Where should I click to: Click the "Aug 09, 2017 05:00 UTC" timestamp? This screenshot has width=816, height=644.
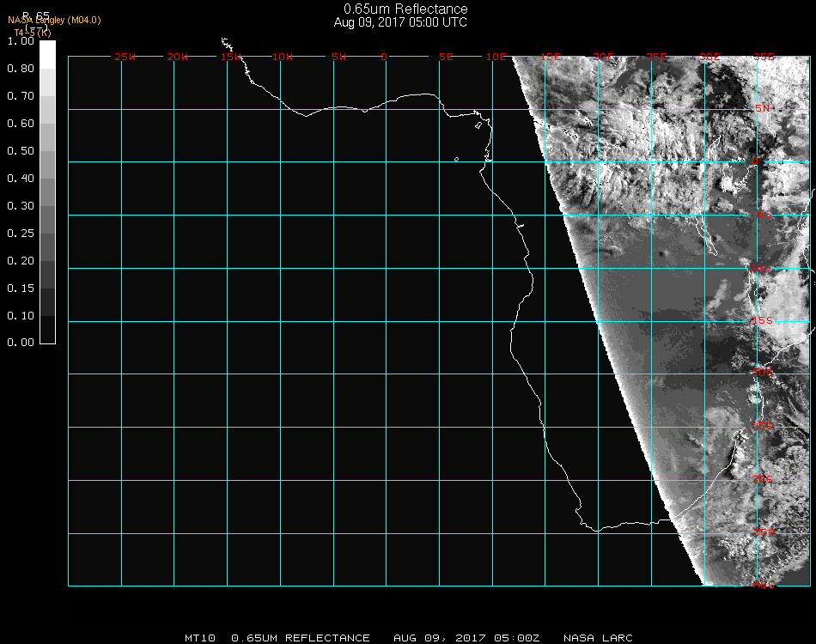coord(400,22)
